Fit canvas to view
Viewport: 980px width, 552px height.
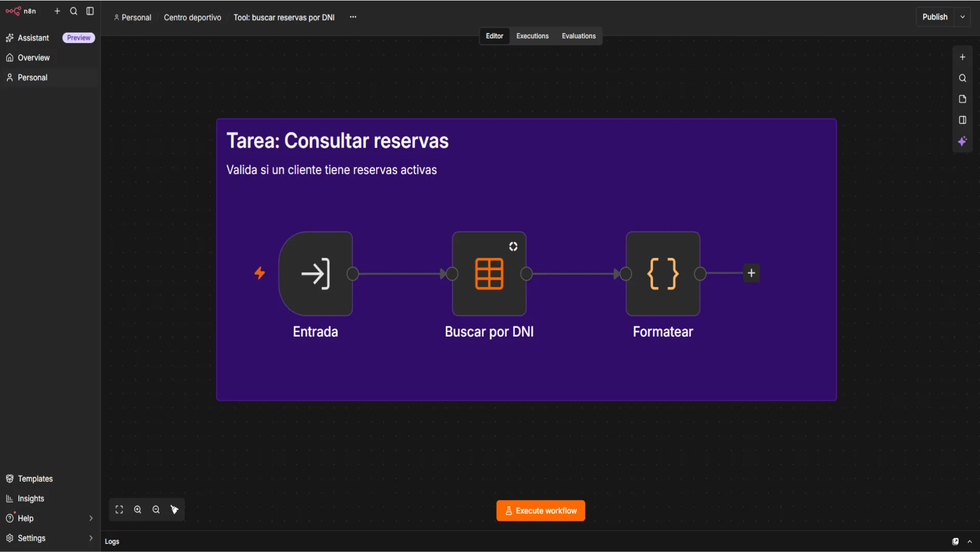coord(119,510)
